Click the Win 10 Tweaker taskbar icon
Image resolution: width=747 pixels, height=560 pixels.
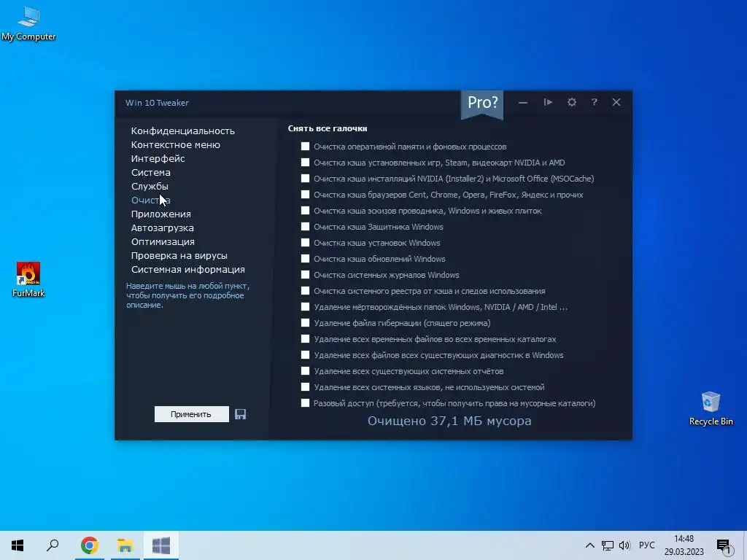[x=161, y=545]
